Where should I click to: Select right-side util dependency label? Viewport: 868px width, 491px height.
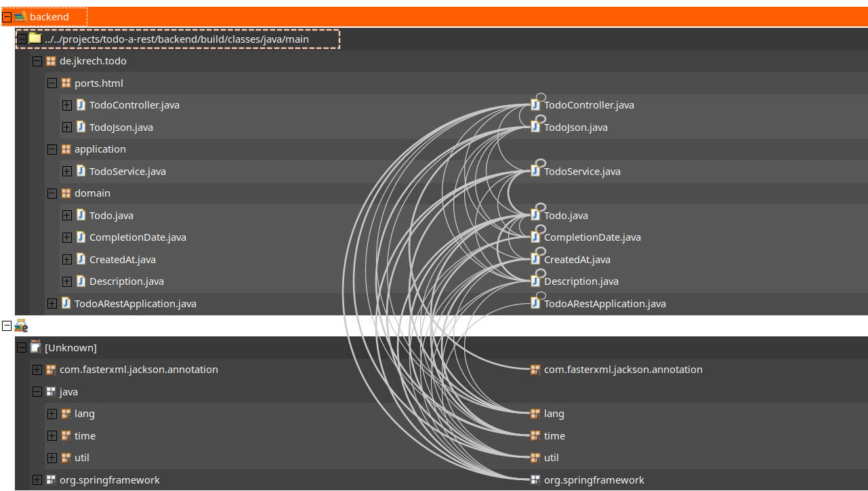552,458
